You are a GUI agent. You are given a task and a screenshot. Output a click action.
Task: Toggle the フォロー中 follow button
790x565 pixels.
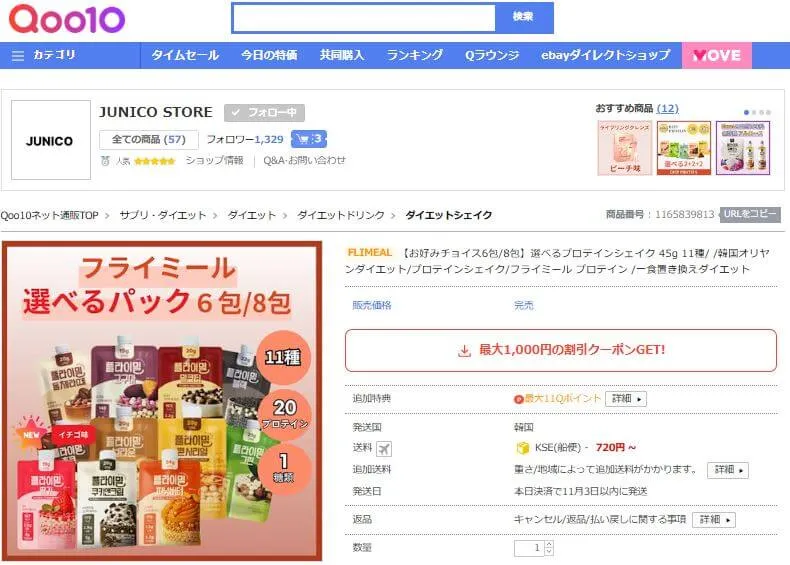[x=264, y=112]
